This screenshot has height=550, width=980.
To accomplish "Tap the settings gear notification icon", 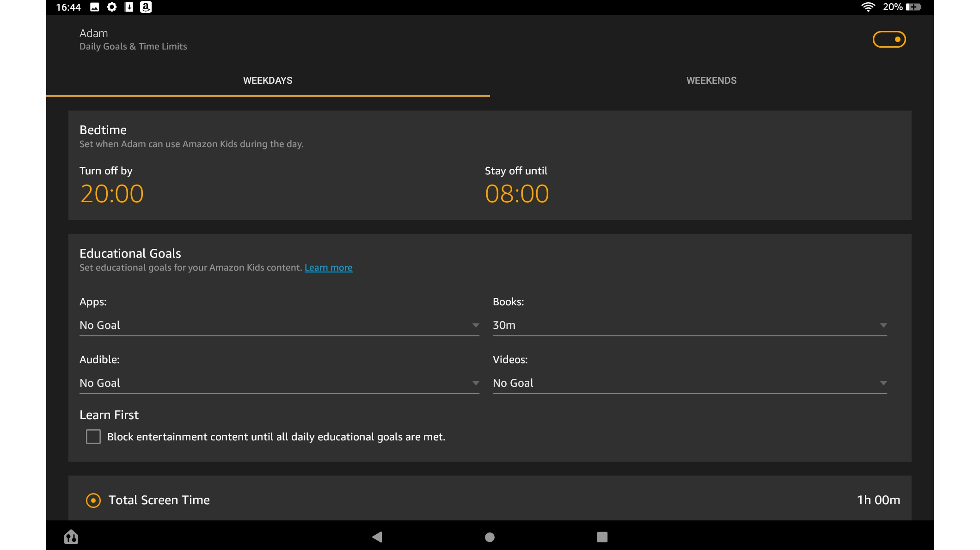I will (112, 7).
